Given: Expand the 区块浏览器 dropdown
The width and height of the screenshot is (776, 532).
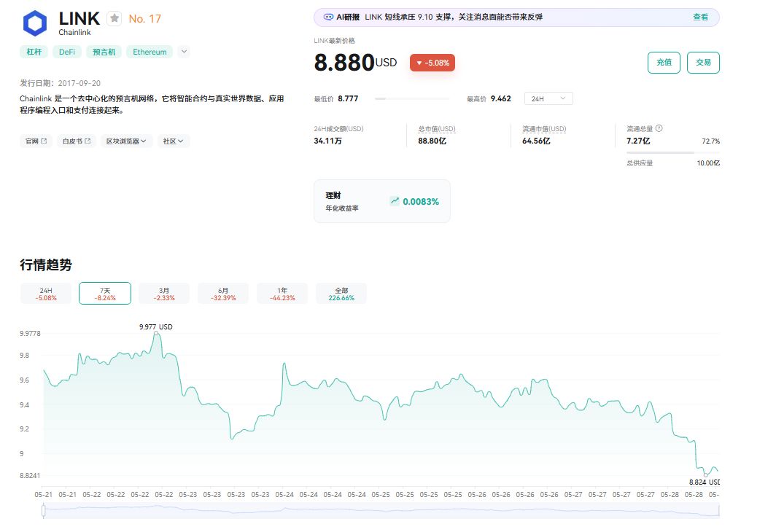Looking at the screenshot, I should [126, 141].
